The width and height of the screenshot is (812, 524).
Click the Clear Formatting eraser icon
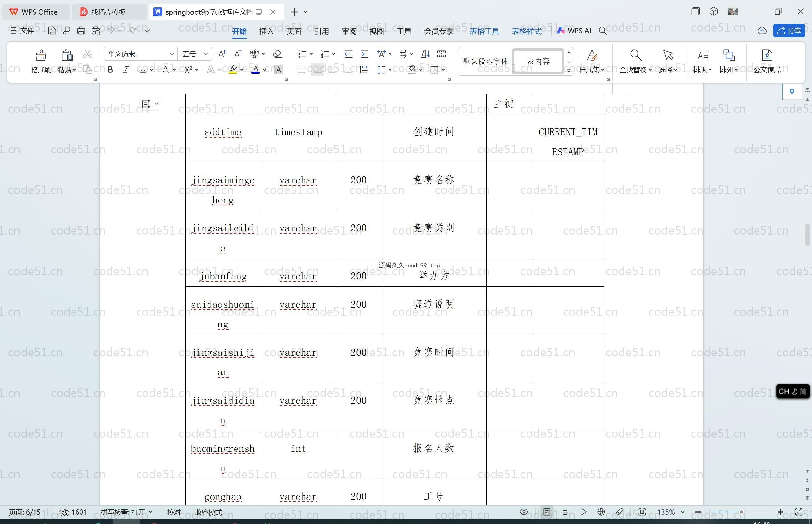click(277, 54)
